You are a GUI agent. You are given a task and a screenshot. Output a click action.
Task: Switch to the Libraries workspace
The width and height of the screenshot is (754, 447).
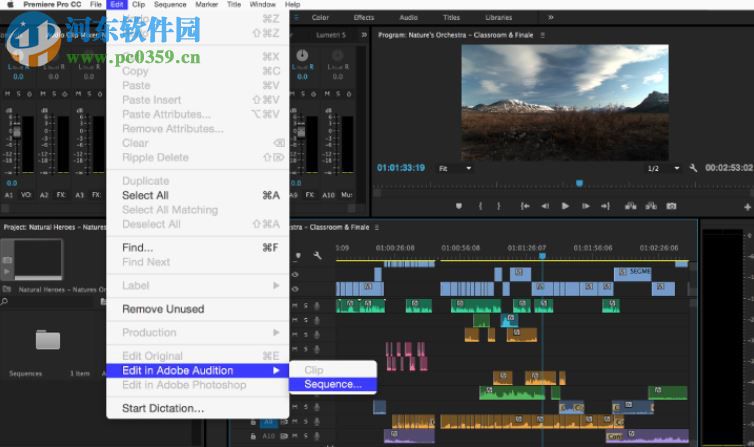[x=499, y=17]
